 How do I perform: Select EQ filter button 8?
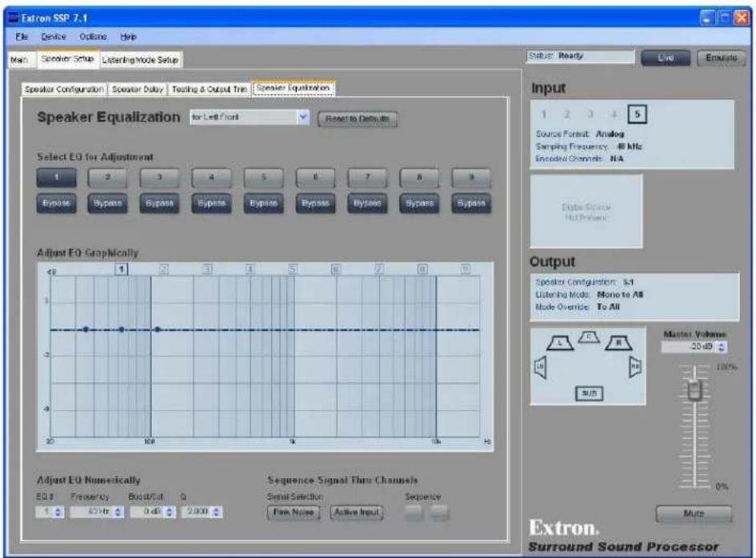(x=419, y=177)
